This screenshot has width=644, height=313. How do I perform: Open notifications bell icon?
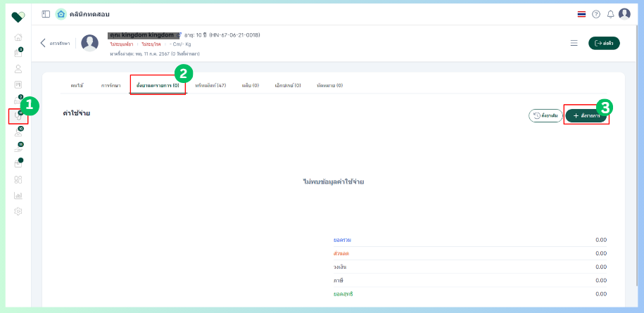pos(611,14)
